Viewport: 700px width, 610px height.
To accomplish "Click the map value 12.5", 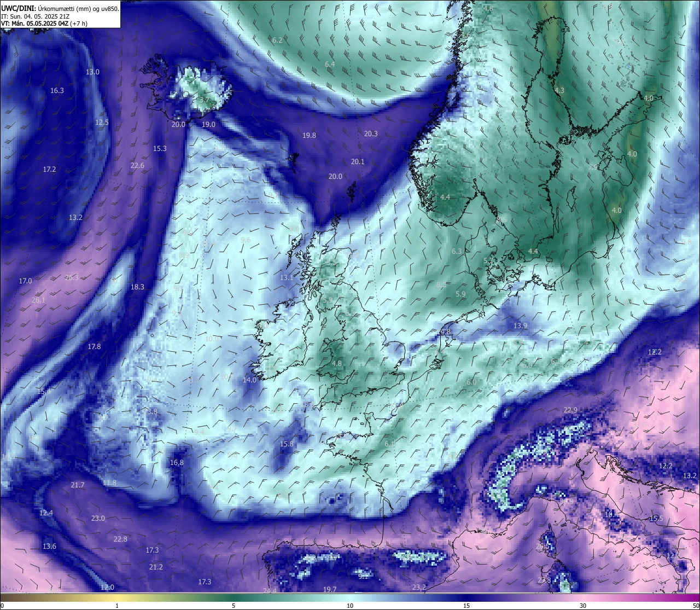I will pos(102,123).
